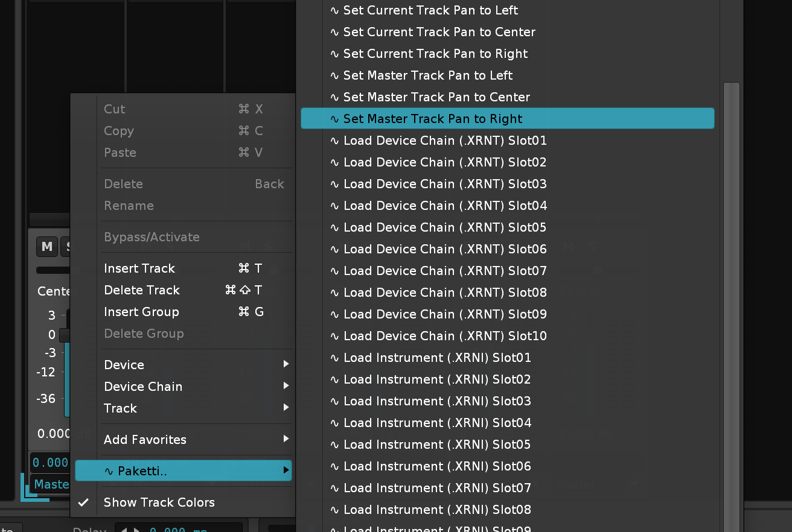Viewport: 792px width, 532px height.
Task: Load Device Chain (.XRNT) Slot10
Action: coord(444,336)
